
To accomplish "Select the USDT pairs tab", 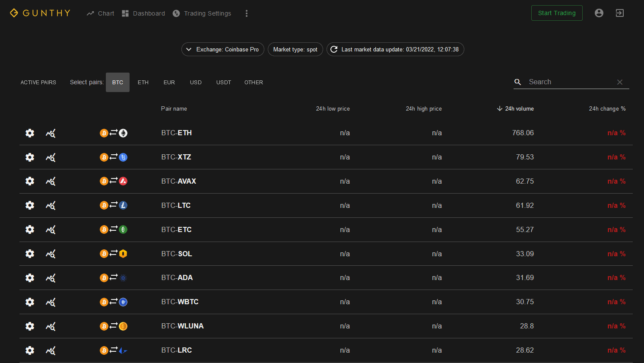I will 224,83.
